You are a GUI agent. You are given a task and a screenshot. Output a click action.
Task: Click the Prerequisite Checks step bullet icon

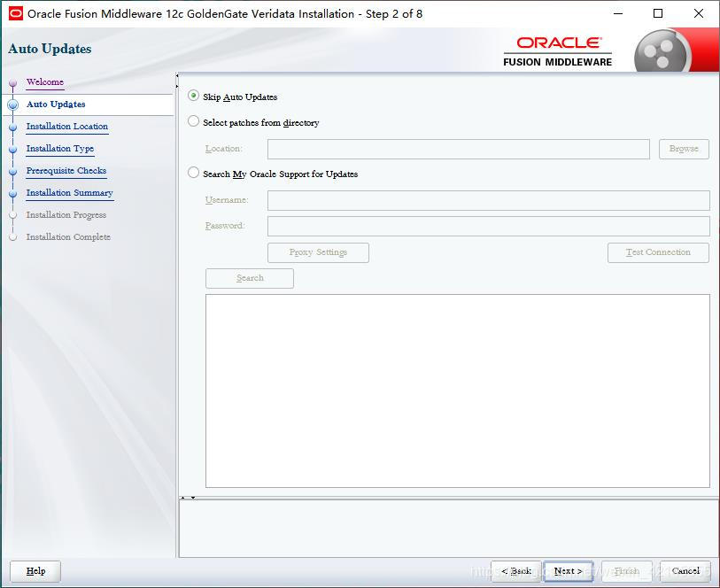coord(13,171)
